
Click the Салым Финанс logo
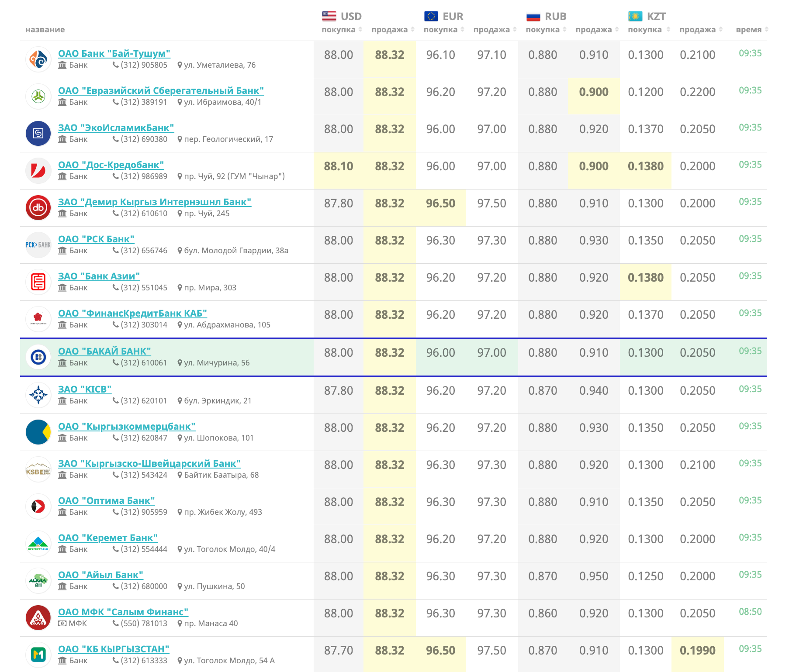[x=38, y=618]
